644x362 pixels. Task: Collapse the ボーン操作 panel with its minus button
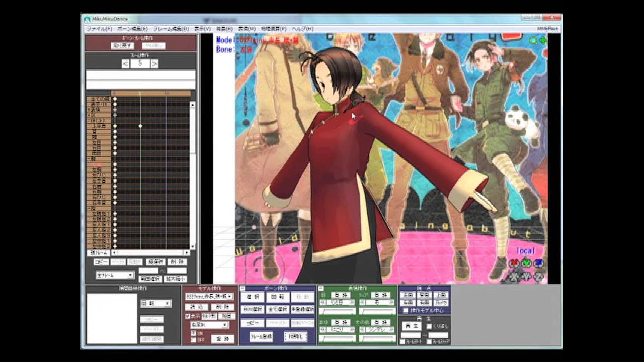[x=242, y=288]
